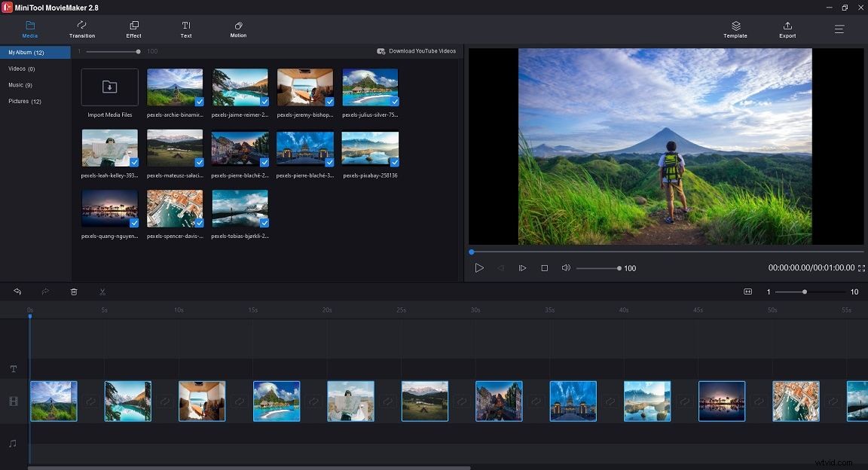Enter fullscreen preview mode
Screen dimensions: 868x470
click(860, 267)
